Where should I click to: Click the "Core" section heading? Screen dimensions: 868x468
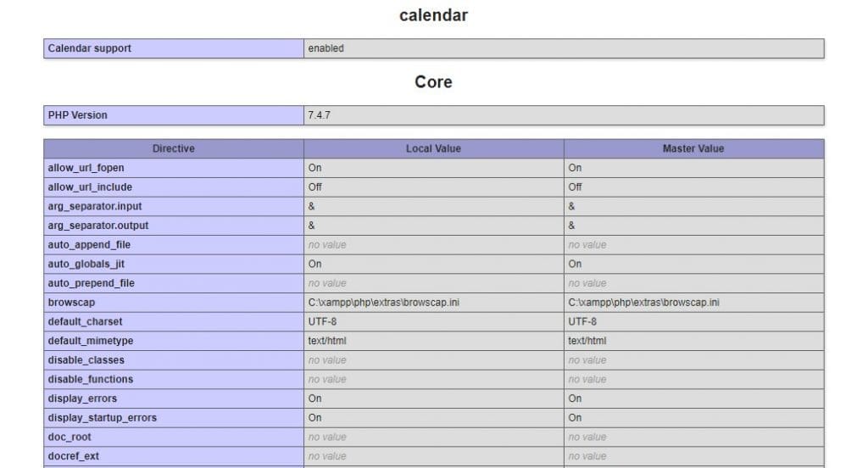[433, 82]
